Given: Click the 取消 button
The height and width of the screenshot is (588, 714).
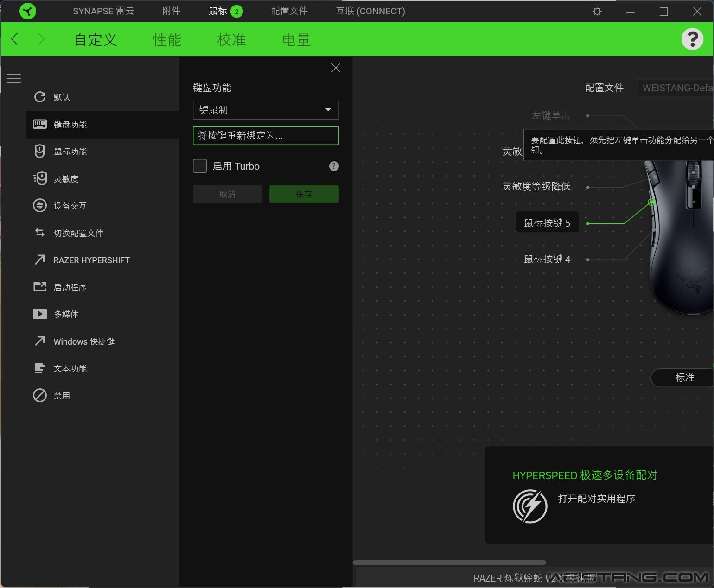Looking at the screenshot, I should (x=228, y=194).
